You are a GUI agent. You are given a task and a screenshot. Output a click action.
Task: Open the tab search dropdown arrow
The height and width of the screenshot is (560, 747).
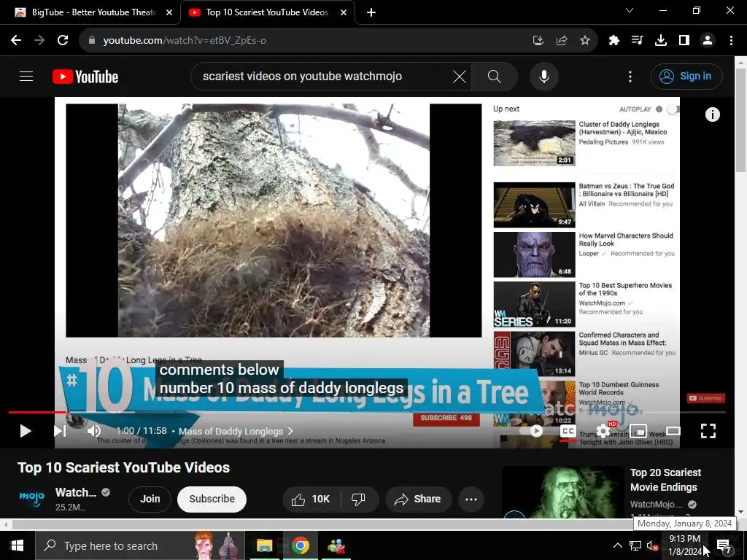click(630, 10)
